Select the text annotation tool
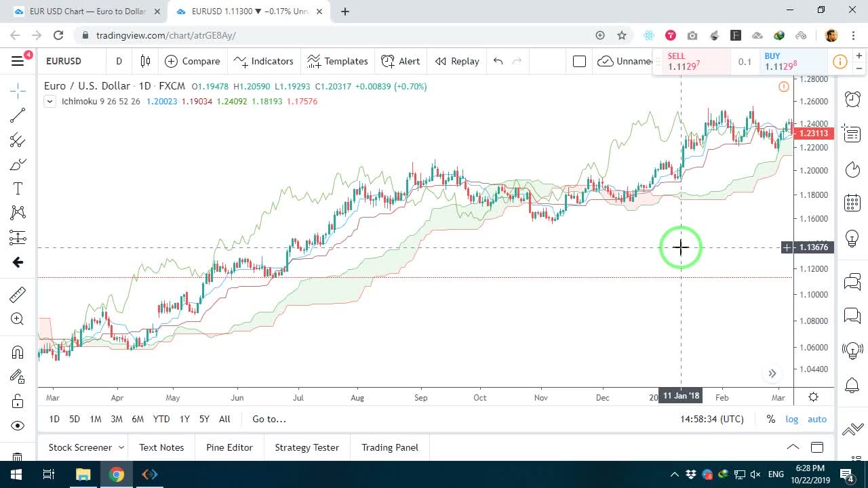 [x=18, y=188]
